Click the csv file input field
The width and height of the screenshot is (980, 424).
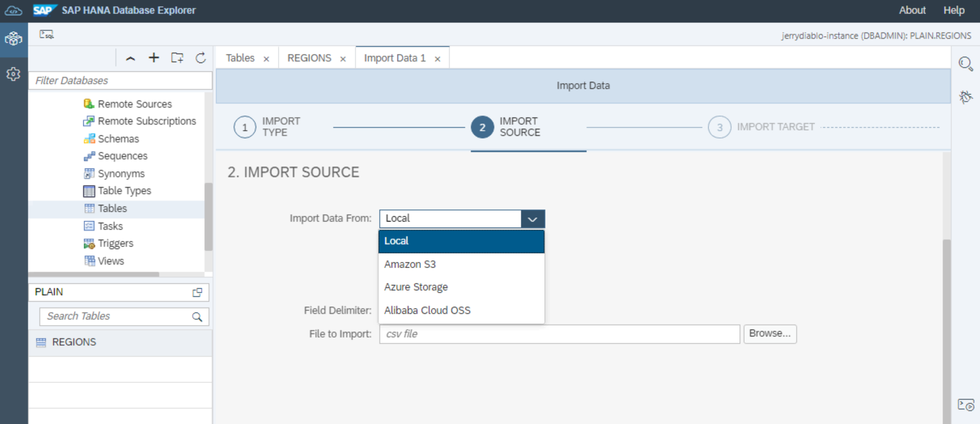pyautogui.click(x=559, y=334)
